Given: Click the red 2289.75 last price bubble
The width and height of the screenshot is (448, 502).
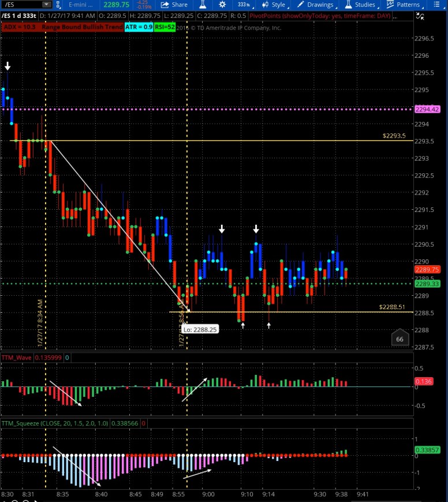Looking at the screenshot, I should click(x=427, y=269).
